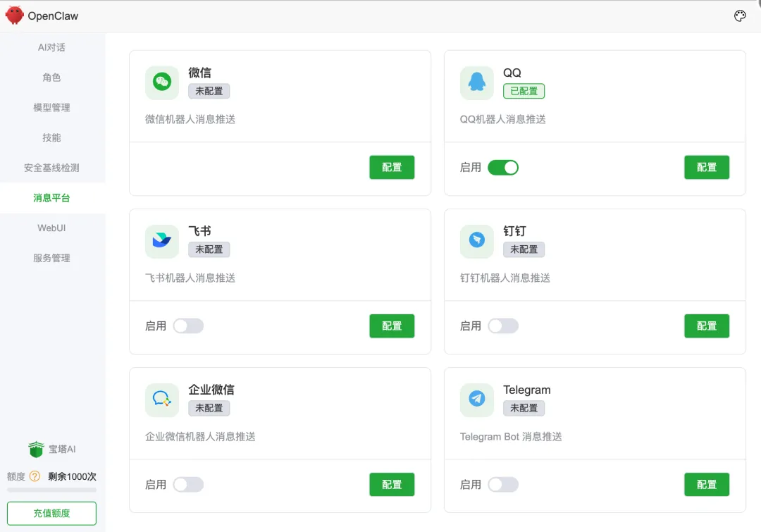
Task: Open the theme palette icon top right
Action: point(739,15)
